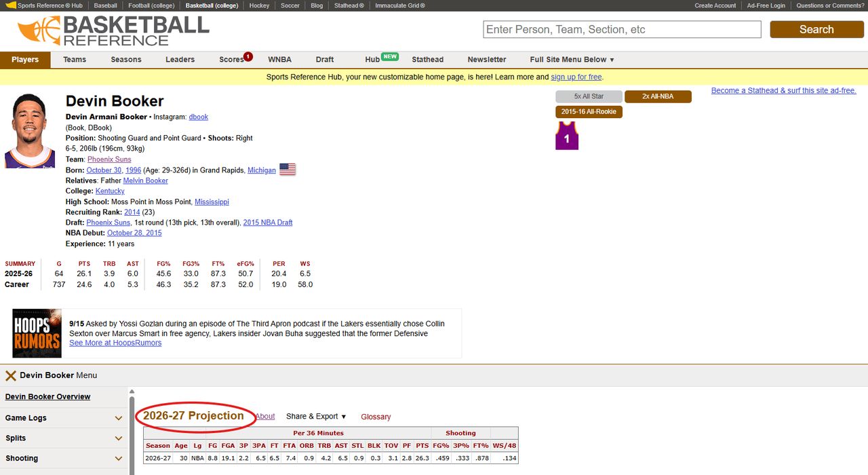The height and width of the screenshot is (475, 868).
Task: Open the 2015 NBA Draft link
Action: [268, 223]
